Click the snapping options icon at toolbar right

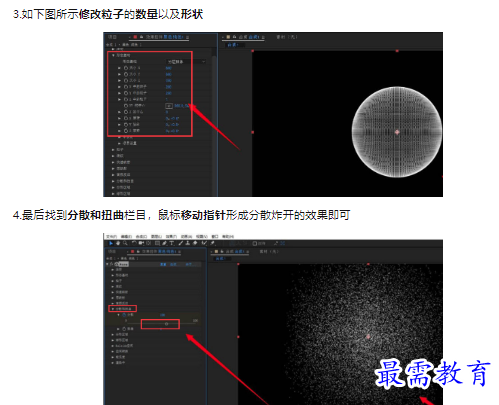[283, 243]
